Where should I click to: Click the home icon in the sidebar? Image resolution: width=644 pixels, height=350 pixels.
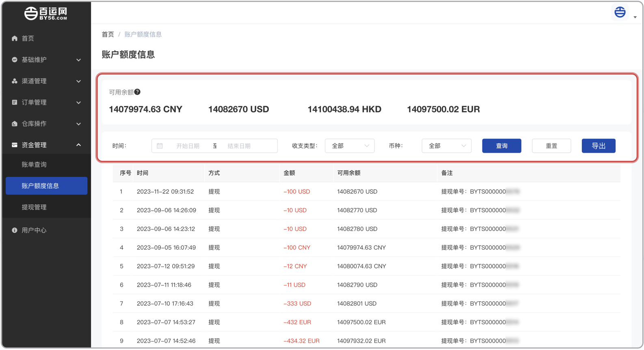[x=15, y=38]
